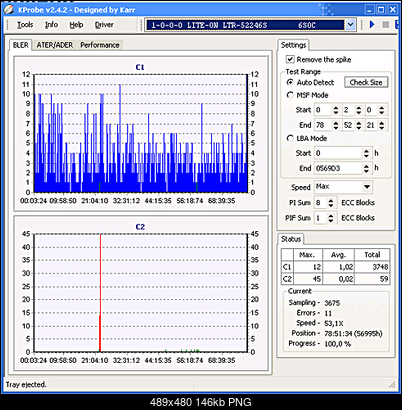Image resolution: width=402 pixels, height=410 pixels.
Task: Adjust the LBA Start stepper arrows
Action: (x=366, y=153)
